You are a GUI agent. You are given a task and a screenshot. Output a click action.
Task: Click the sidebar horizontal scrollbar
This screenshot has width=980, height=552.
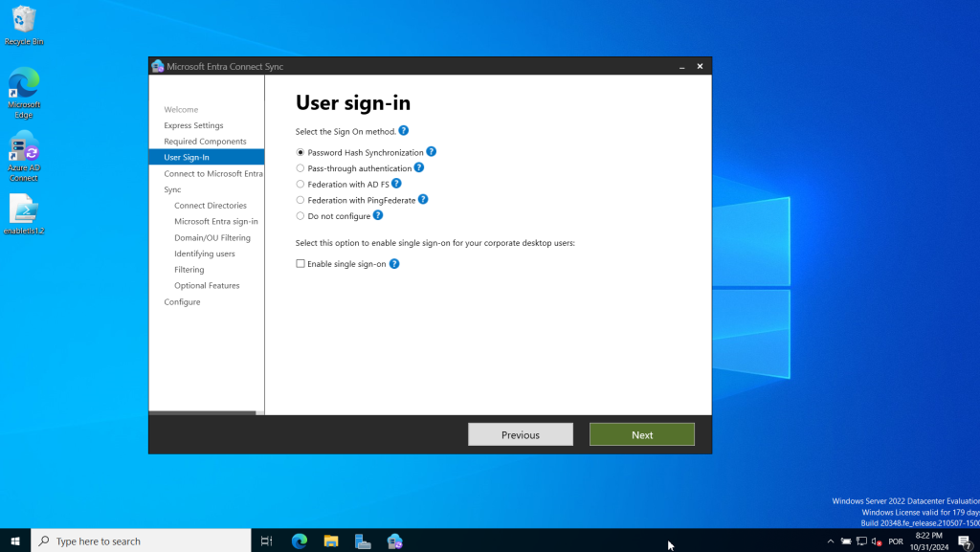click(x=203, y=412)
